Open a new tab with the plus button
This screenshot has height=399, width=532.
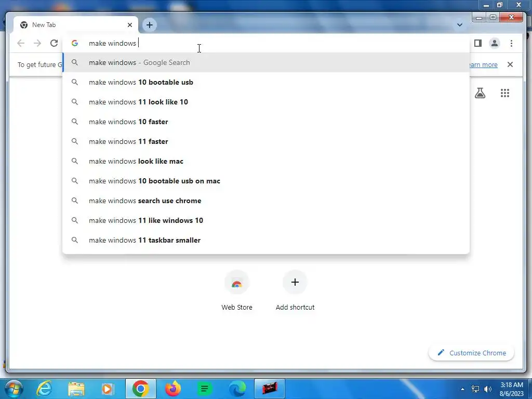pyautogui.click(x=149, y=25)
